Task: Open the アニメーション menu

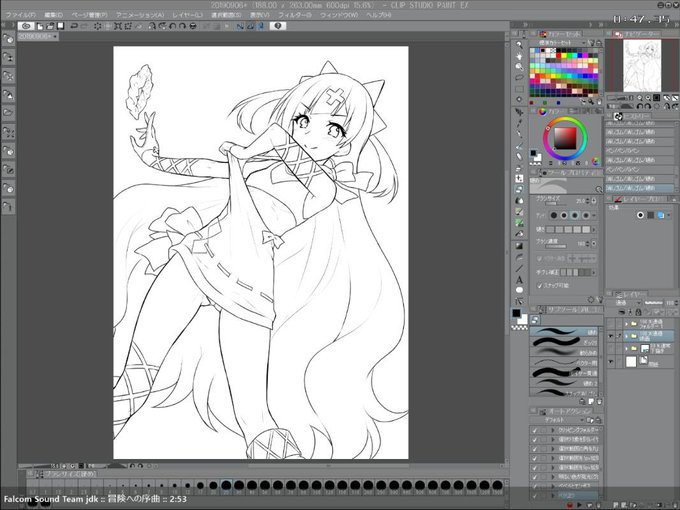Action: click(140, 15)
